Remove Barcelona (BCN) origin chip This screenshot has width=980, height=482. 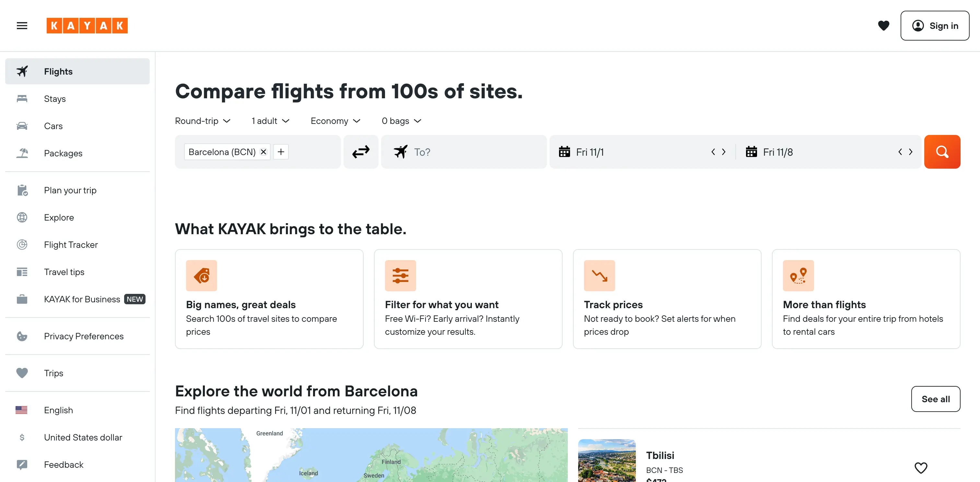tap(263, 152)
